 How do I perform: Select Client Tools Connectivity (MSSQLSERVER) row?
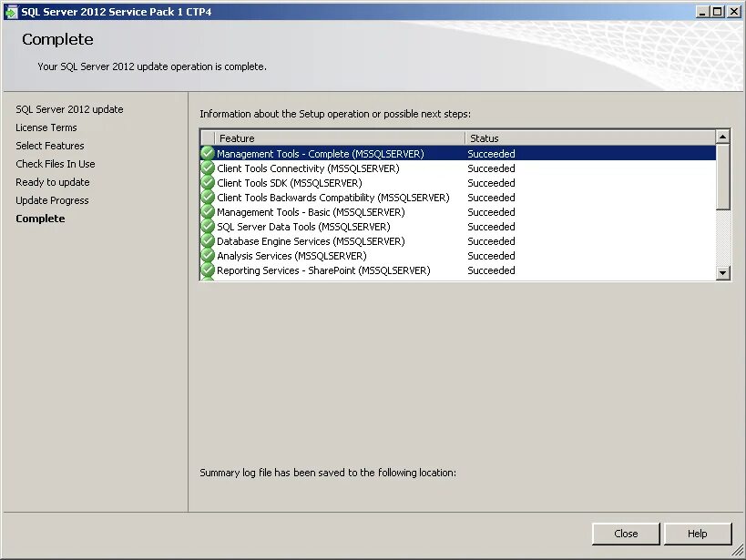pyautogui.click(x=458, y=168)
